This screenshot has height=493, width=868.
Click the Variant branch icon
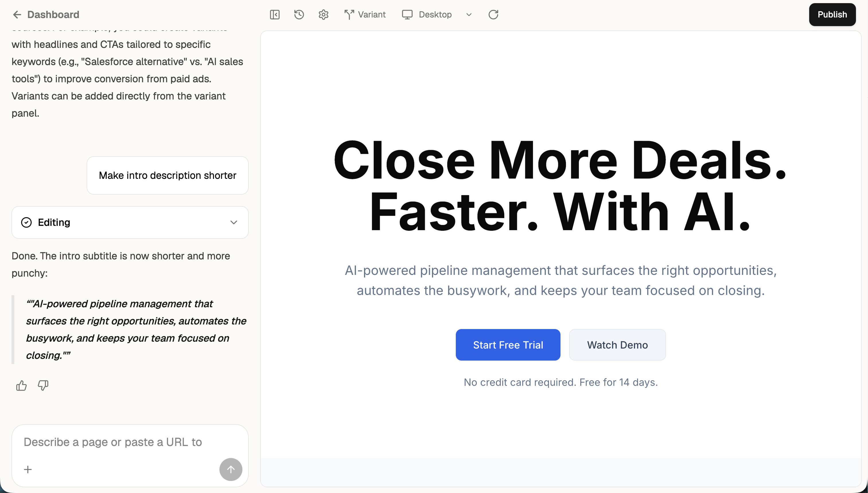point(349,15)
